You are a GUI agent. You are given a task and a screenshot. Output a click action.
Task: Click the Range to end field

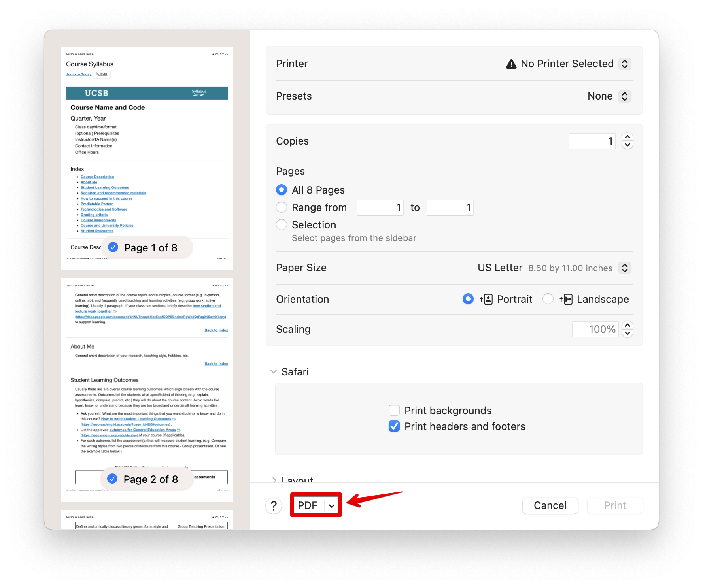tap(450, 207)
